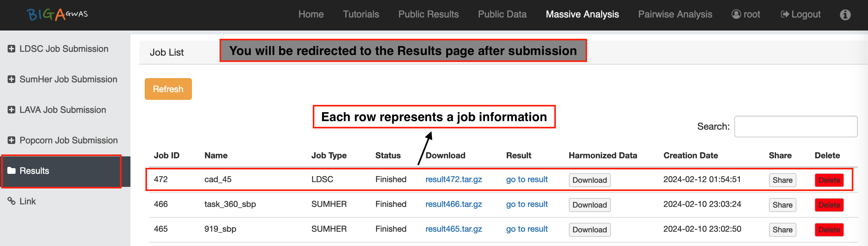Screen dimensions: 868x246
Task: Click the BIGA GWAS logo
Action: pos(57,14)
